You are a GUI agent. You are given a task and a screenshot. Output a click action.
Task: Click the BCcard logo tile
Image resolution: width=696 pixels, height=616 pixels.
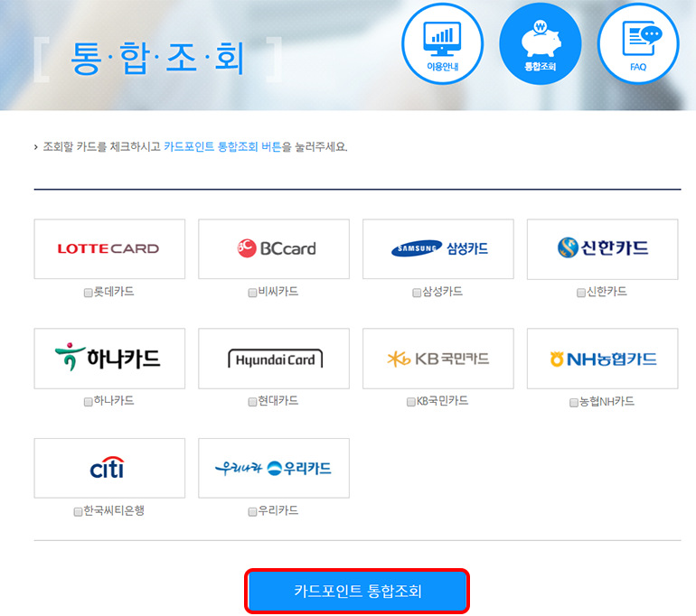pyautogui.click(x=274, y=248)
